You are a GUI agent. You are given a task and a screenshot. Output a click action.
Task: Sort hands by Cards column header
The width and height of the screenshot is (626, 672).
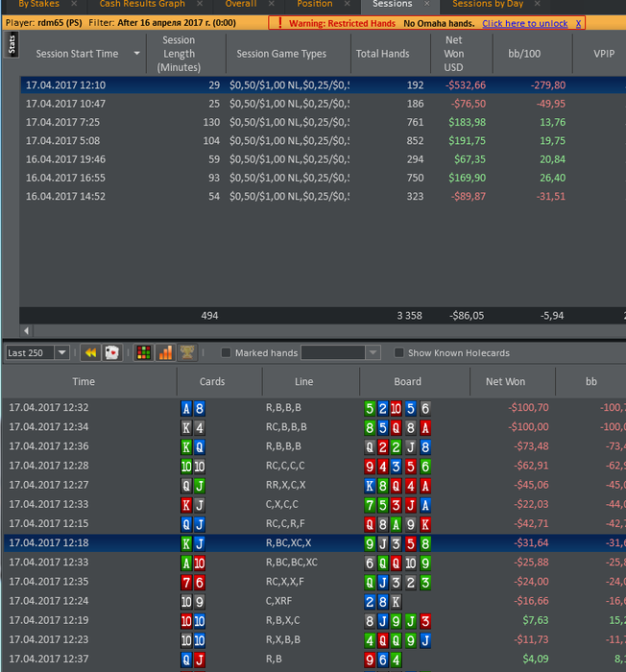[x=212, y=381]
